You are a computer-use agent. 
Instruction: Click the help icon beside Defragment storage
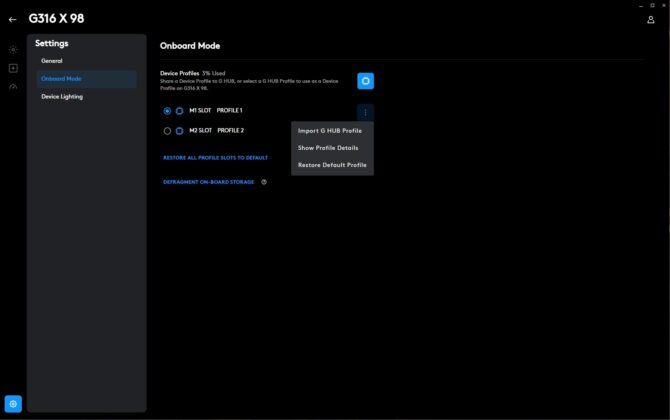click(264, 182)
